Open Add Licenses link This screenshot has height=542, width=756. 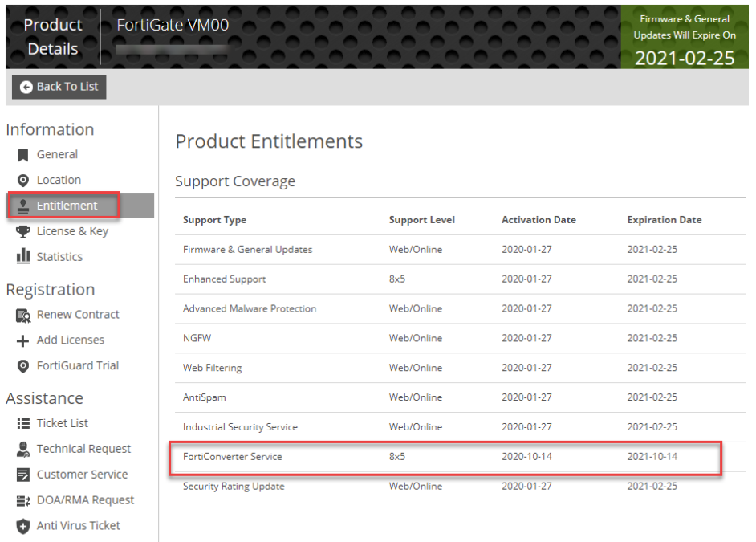tap(71, 340)
